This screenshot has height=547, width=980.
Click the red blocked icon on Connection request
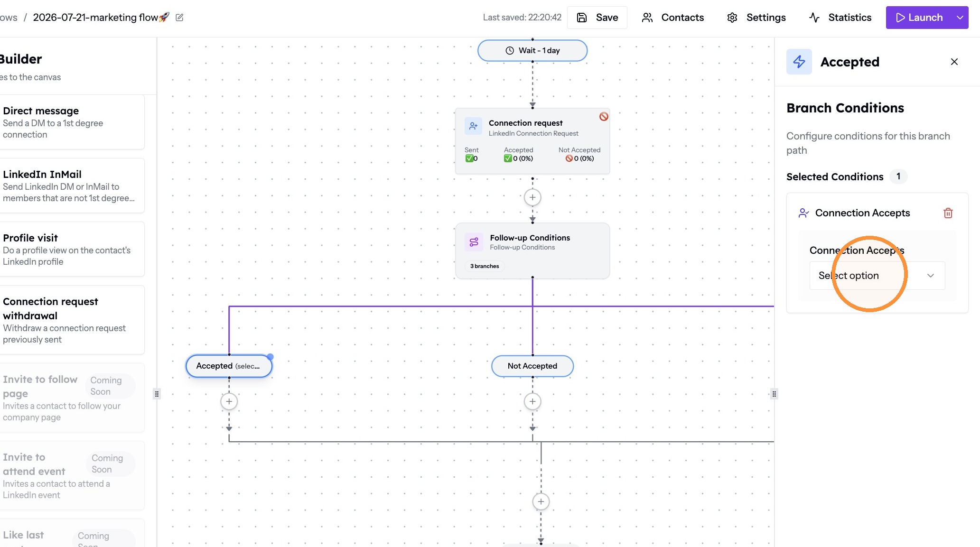coord(604,116)
